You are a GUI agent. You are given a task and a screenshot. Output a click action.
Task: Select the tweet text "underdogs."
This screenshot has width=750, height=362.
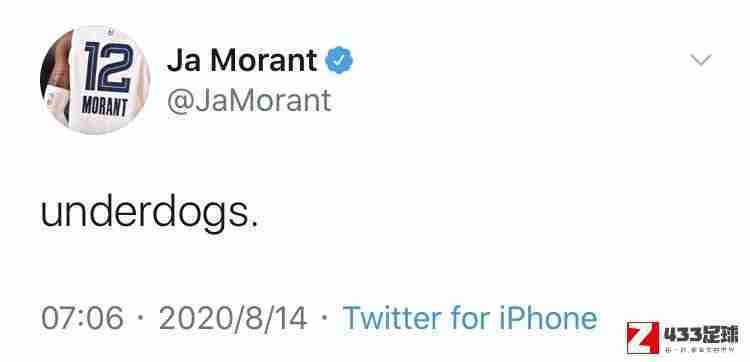coord(149,213)
